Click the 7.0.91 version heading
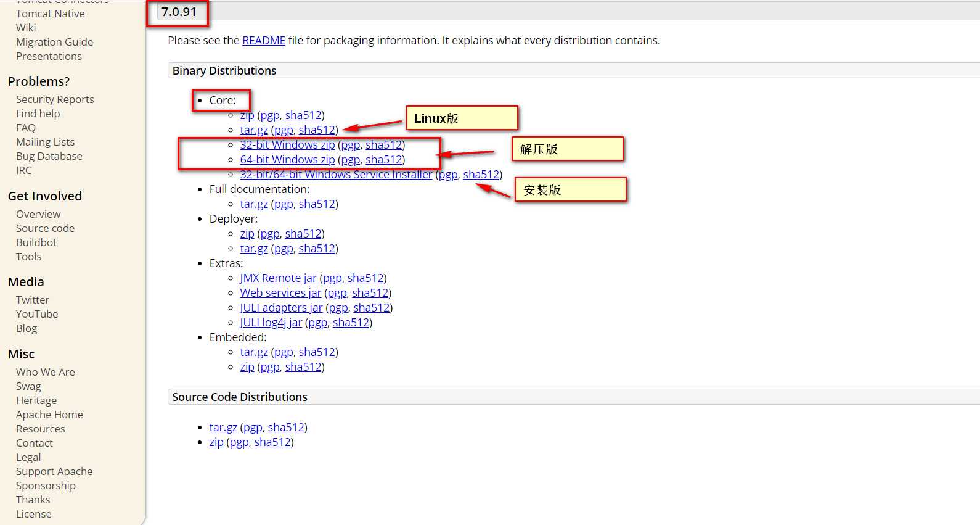Screen dimensions: 980x525 coord(179,12)
